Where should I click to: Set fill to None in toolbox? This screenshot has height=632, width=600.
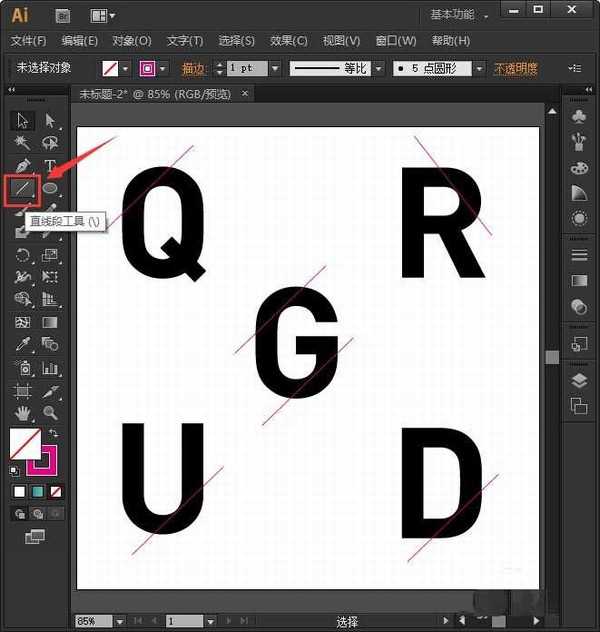56,492
